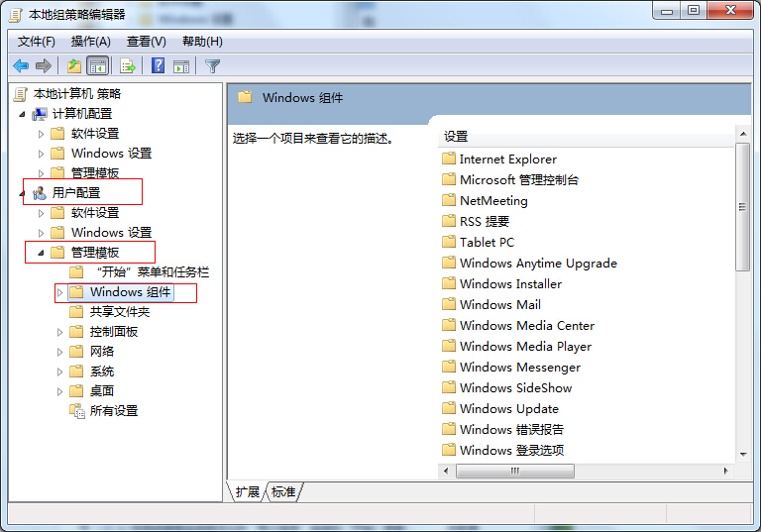Click scroll right arrow of settings list
Screen dimensions: 761x532
[x=726, y=471]
